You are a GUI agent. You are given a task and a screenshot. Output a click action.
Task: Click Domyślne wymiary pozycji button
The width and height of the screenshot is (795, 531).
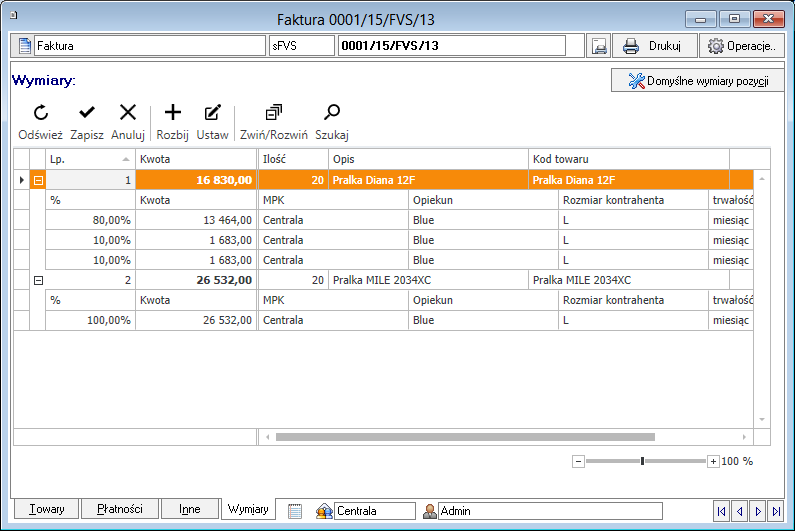tap(698, 81)
